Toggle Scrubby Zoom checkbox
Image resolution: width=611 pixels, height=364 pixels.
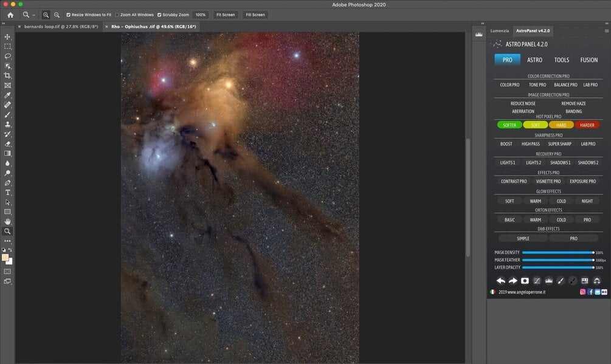(159, 15)
